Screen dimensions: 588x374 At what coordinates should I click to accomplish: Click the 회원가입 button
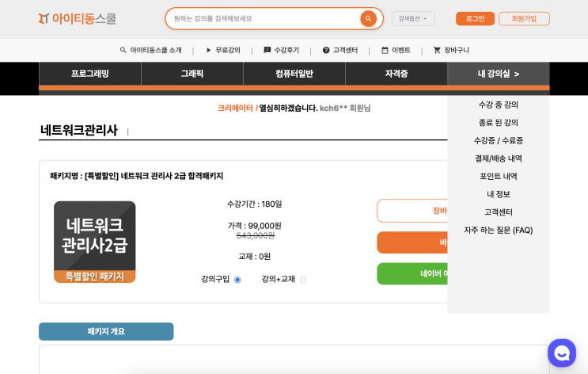tap(524, 18)
